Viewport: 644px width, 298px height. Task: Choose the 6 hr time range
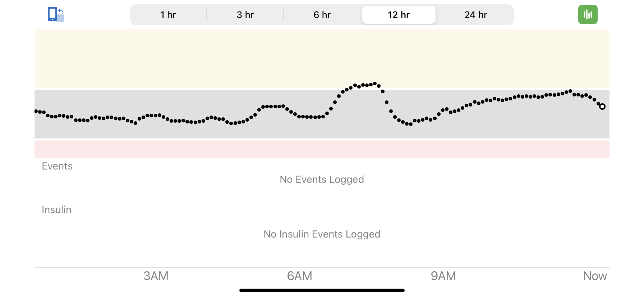322,15
